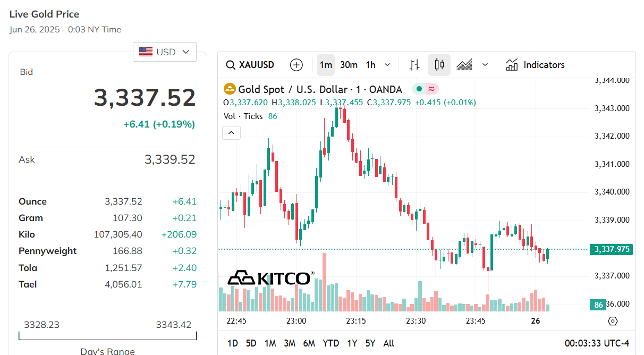Click the Gold Spot / U.S. Dollar title

coord(292,89)
